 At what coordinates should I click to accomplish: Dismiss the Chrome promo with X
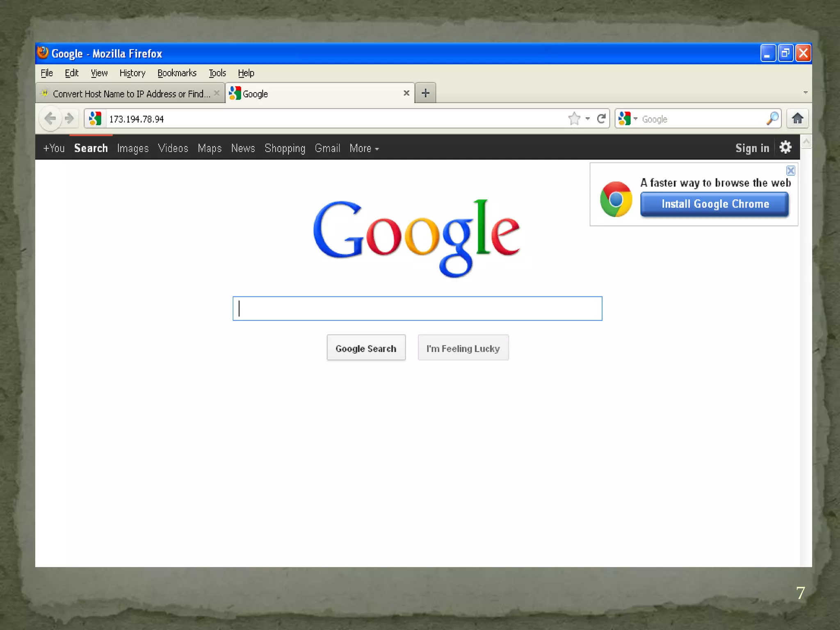pyautogui.click(x=790, y=170)
